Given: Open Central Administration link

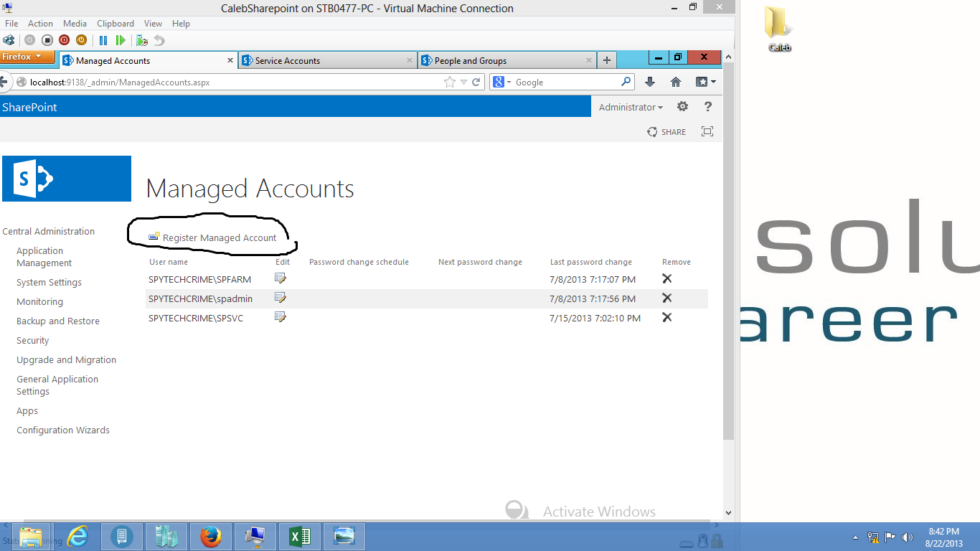Looking at the screenshot, I should (49, 231).
